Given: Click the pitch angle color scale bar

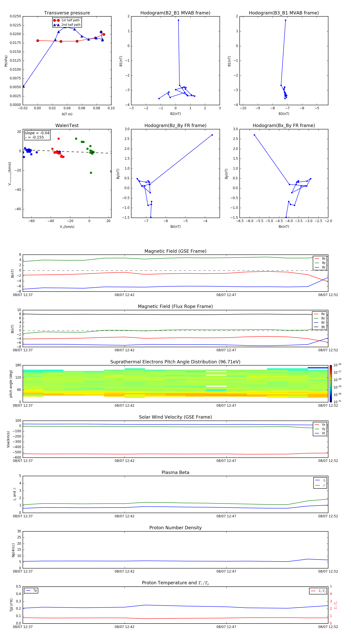Looking at the screenshot, I should pos(331,384).
